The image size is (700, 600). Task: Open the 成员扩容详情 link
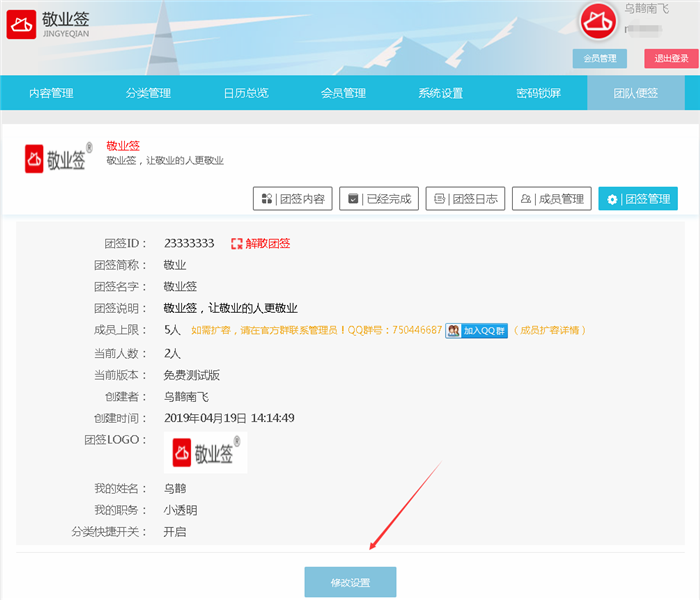click(550, 330)
